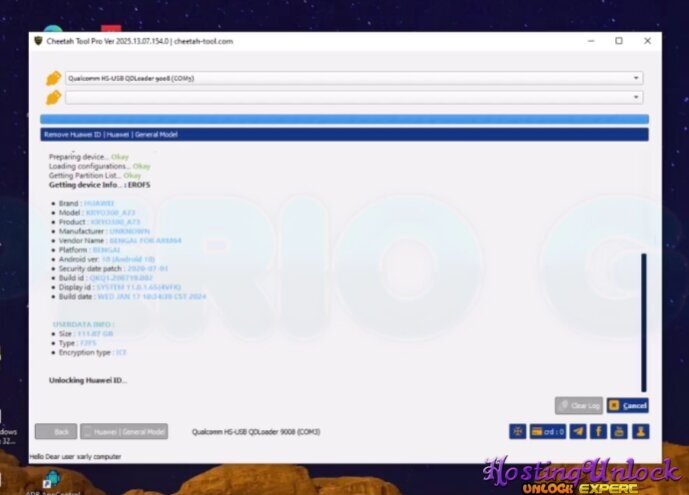
Task: Open the ADB AppControl desktop shortcut
Action: (x=52, y=483)
